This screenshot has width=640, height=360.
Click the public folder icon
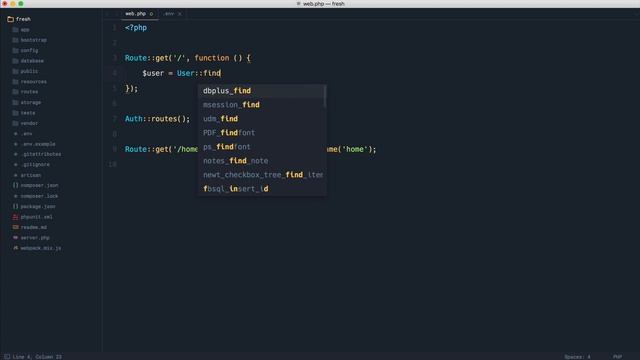(16, 71)
